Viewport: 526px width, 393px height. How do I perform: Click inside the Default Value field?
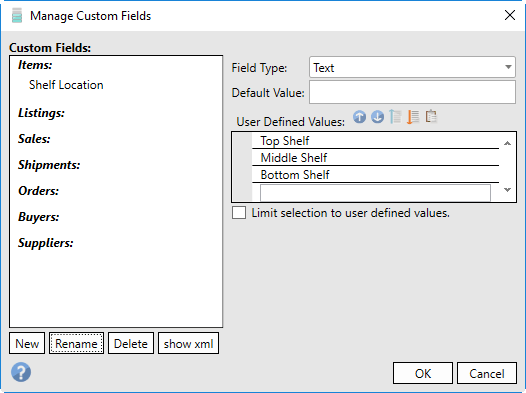click(x=412, y=92)
